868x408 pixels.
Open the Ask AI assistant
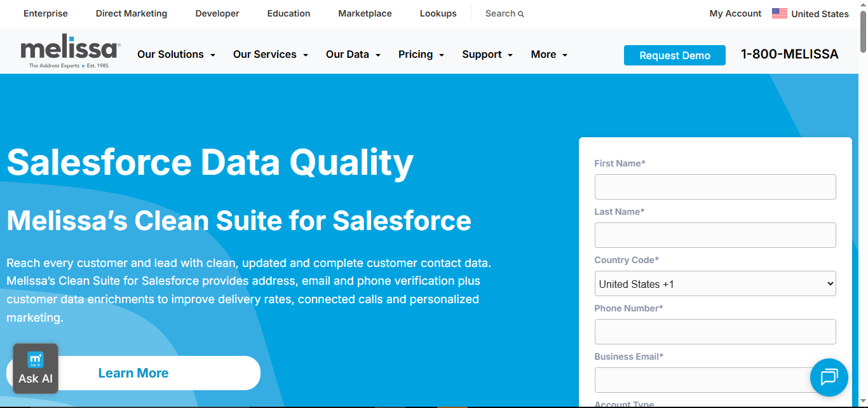pyautogui.click(x=36, y=369)
